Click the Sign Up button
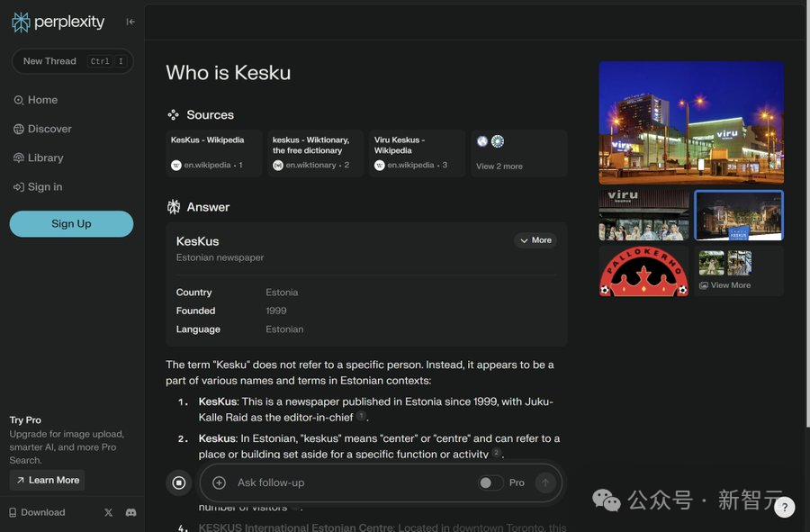This screenshot has height=532, width=810. [x=71, y=224]
